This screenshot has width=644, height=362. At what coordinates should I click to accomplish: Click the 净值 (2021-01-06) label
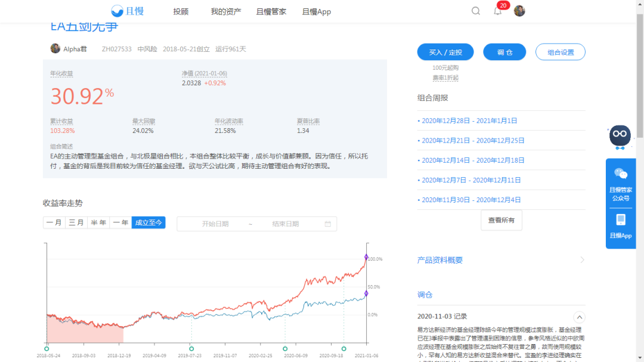pos(205,73)
